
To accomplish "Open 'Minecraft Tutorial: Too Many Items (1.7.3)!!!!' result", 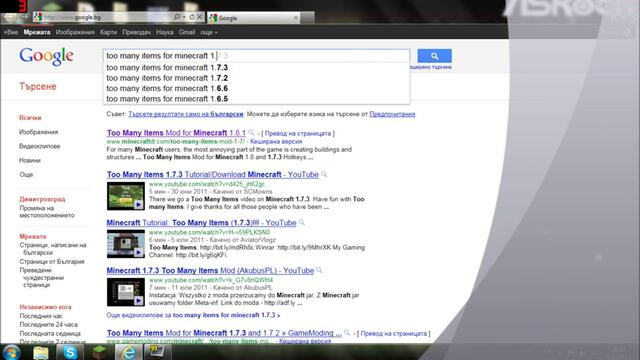I will point(201,223).
